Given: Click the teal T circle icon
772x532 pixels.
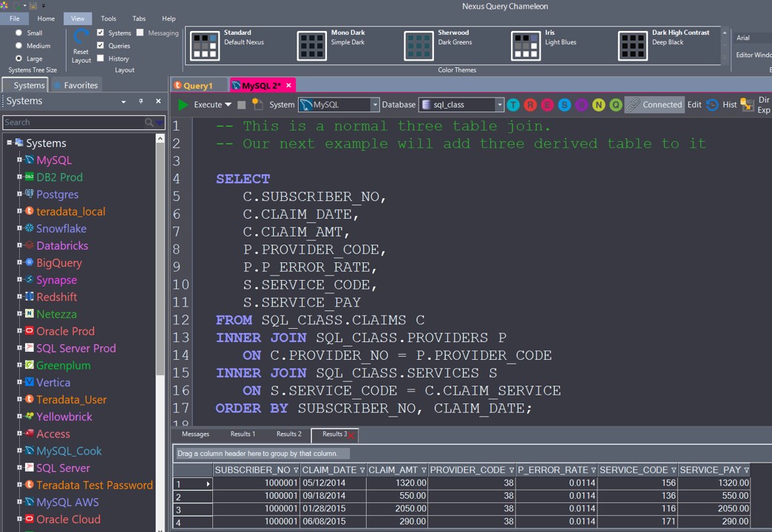Looking at the screenshot, I should pyautogui.click(x=512, y=105).
